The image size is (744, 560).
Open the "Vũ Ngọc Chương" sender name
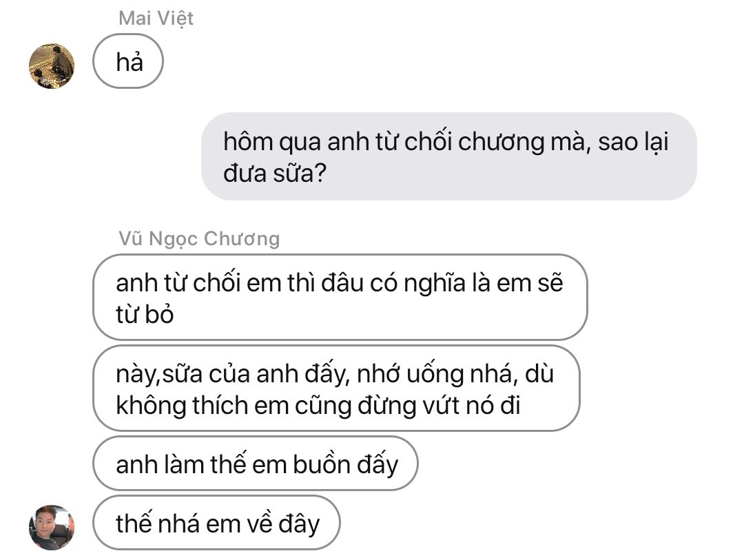(x=199, y=239)
